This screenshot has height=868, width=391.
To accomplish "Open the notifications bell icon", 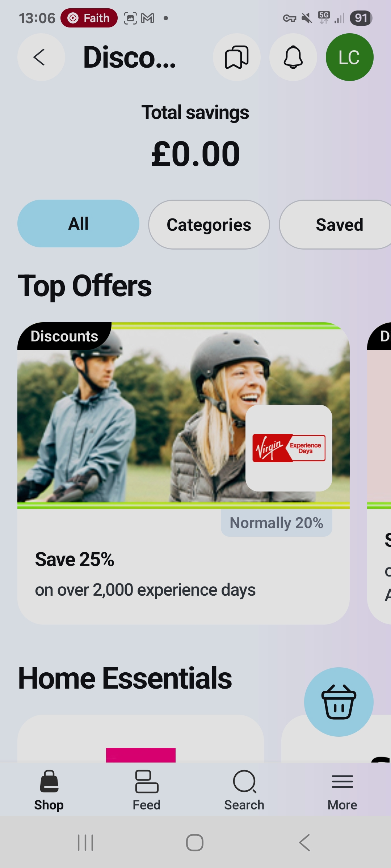I will tap(293, 58).
